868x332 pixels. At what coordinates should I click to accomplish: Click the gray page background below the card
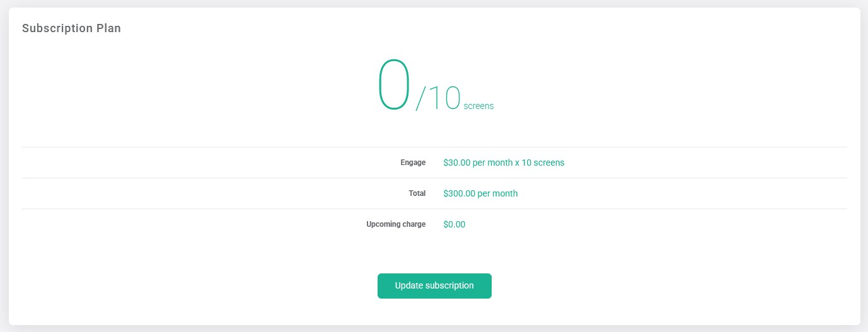434,329
